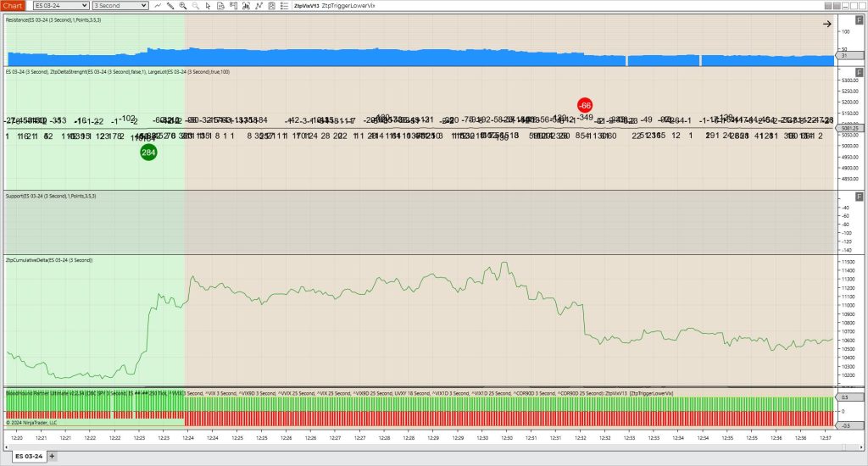The image size is (868, 466).
Task: Click the 11500 cumulative delta axis label
Action: tap(848, 262)
